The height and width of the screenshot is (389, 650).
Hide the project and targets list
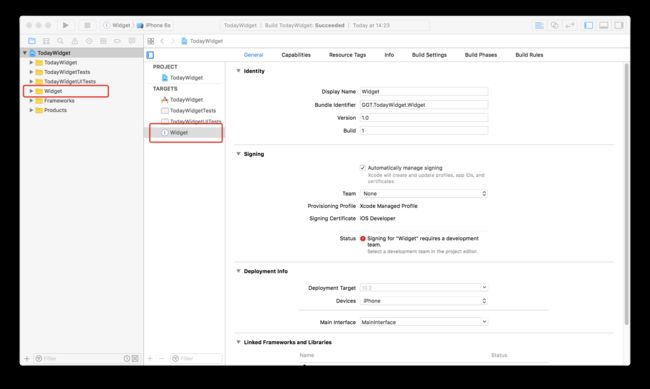[150, 55]
